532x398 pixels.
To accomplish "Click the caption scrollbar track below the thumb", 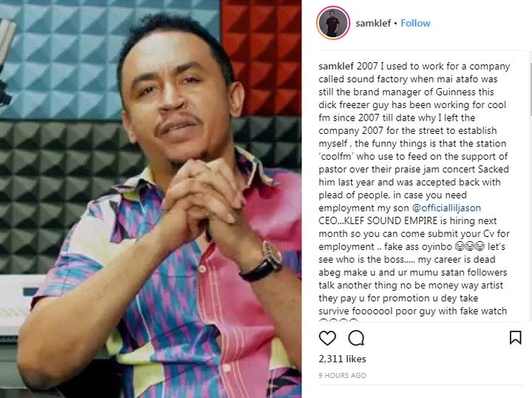I will tap(531, 217).
